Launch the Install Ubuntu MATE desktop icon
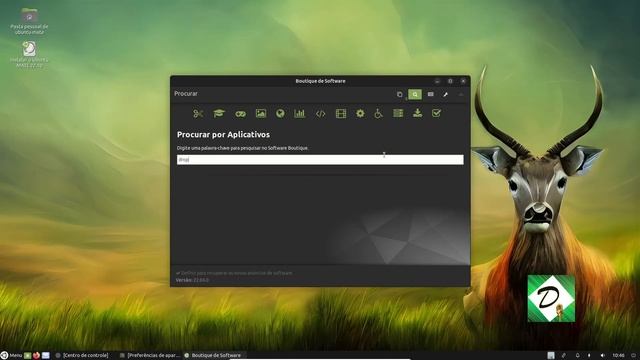Image resolution: width=640 pixels, height=360 pixels. click(x=29, y=54)
